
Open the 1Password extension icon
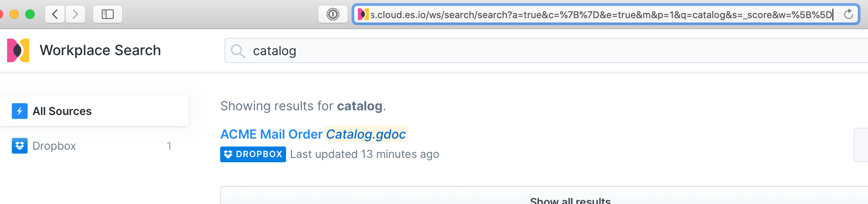coord(333,15)
